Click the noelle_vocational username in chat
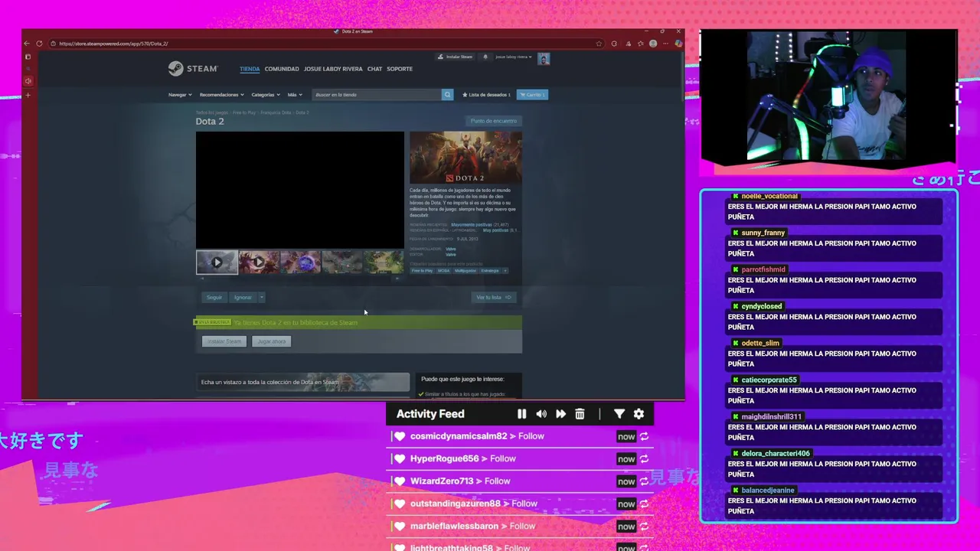 click(769, 196)
